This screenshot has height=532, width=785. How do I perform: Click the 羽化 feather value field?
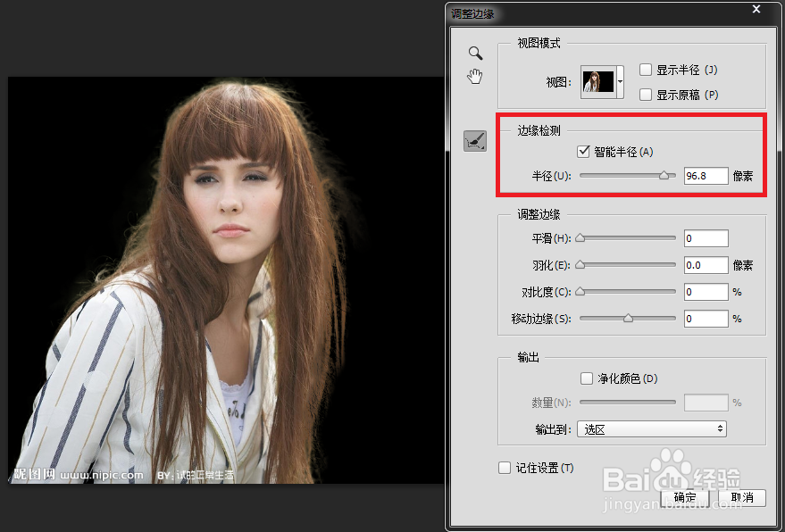coord(706,264)
